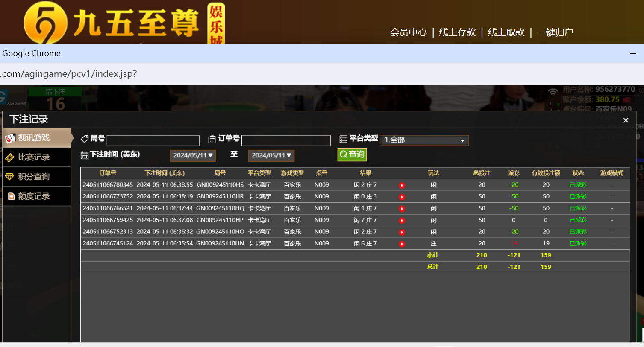Open the 积分查询 sidebar tab
The width and height of the screenshot is (644, 347).
(x=37, y=177)
